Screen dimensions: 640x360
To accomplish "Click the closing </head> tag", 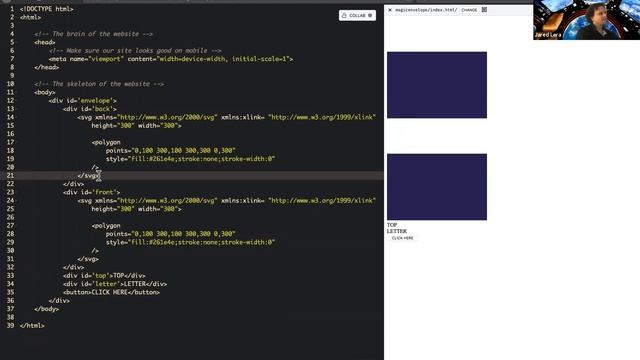I will [47, 67].
